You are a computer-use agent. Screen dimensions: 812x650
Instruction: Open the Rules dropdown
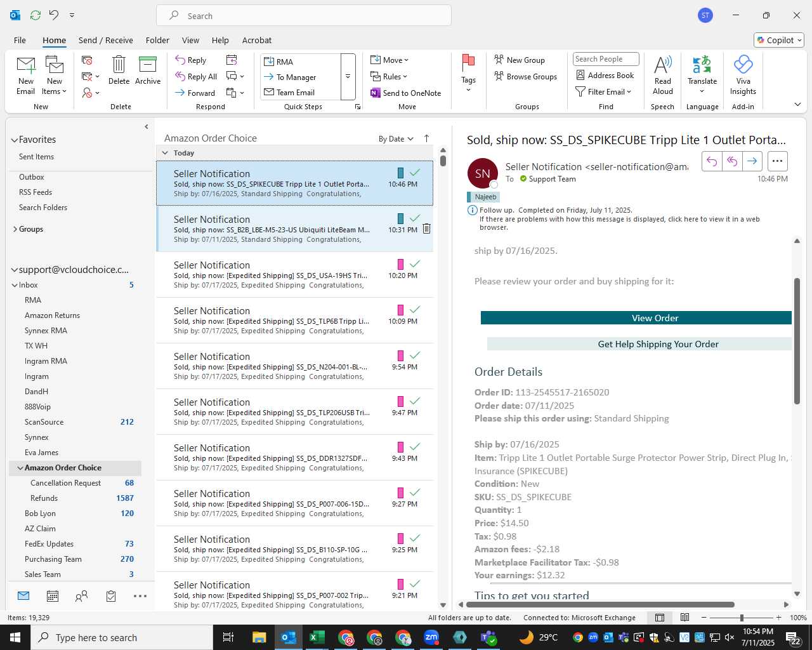tap(389, 76)
